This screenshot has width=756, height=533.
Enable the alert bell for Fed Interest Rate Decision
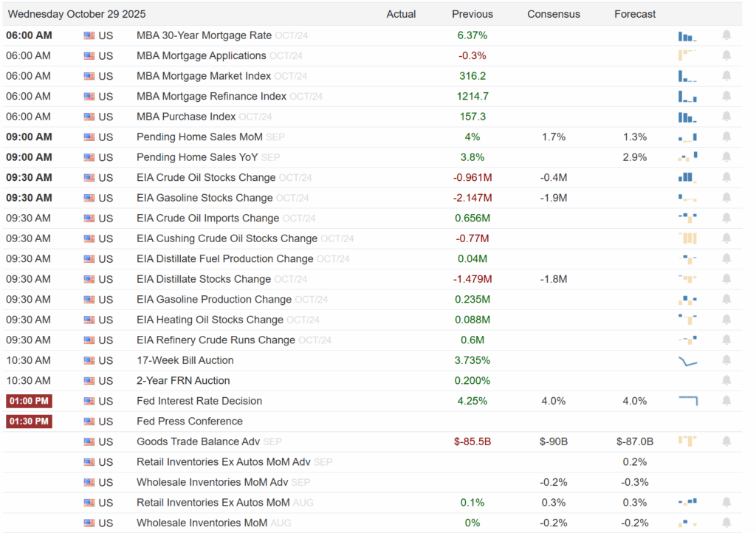pyautogui.click(x=726, y=401)
